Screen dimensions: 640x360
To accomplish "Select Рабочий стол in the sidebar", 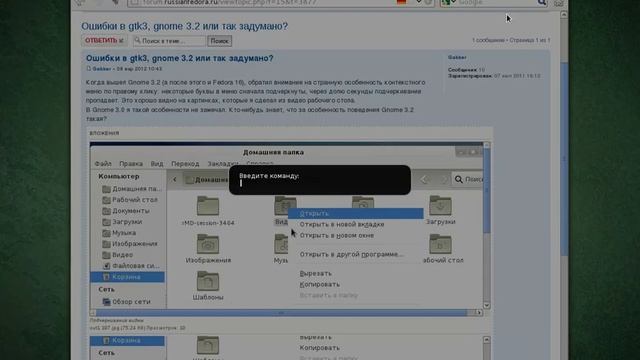I will (x=130, y=200).
